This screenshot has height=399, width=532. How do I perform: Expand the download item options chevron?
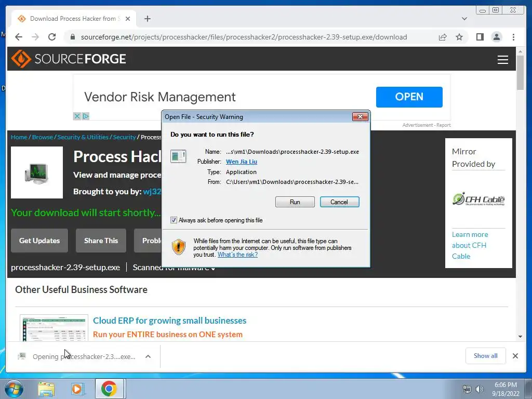coord(148,356)
